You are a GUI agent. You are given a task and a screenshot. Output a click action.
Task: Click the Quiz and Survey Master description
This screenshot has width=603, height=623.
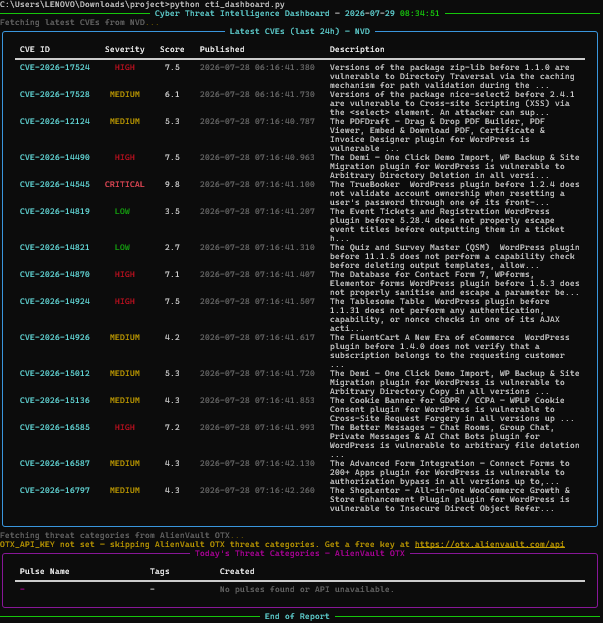click(x=454, y=256)
